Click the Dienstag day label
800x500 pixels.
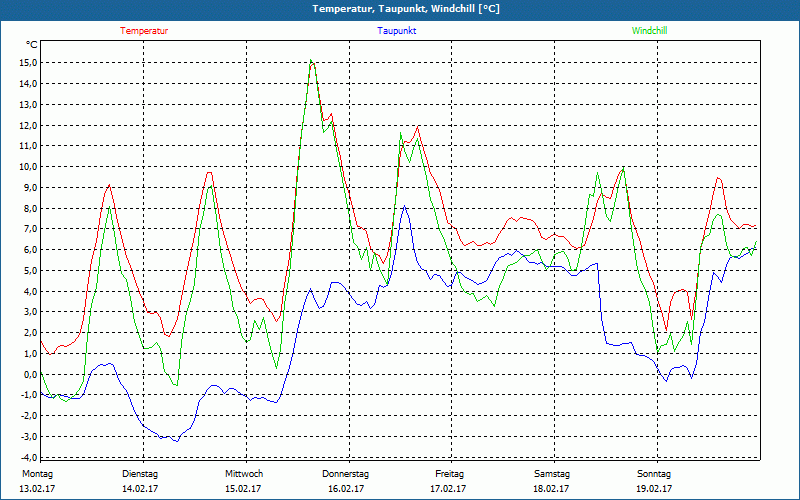click(x=140, y=474)
